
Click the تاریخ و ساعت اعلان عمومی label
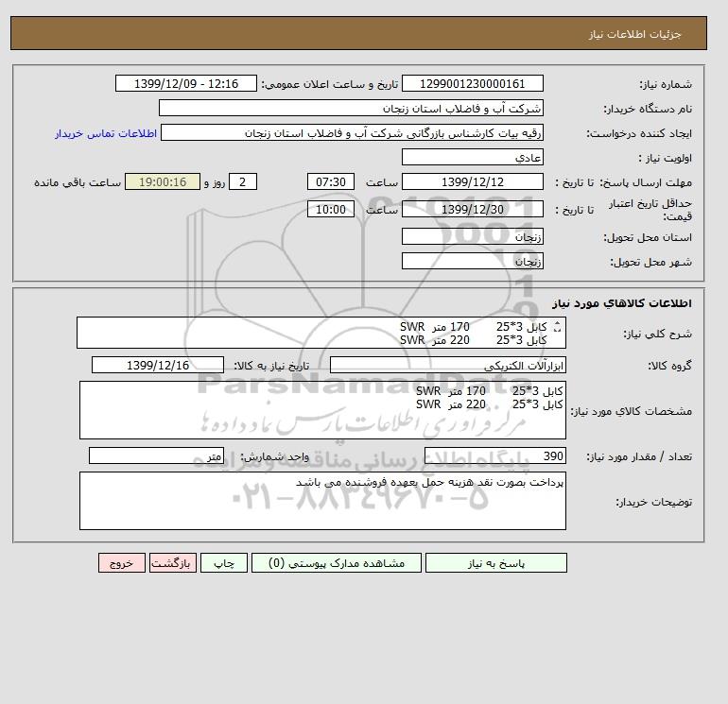click(330, 84)
